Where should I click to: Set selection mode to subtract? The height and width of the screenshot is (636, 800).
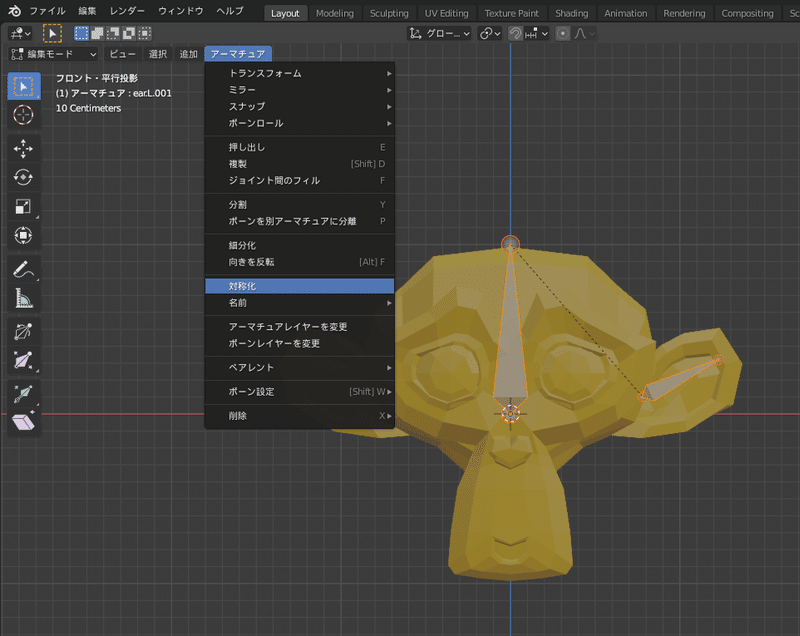click(x=113, y=34)
